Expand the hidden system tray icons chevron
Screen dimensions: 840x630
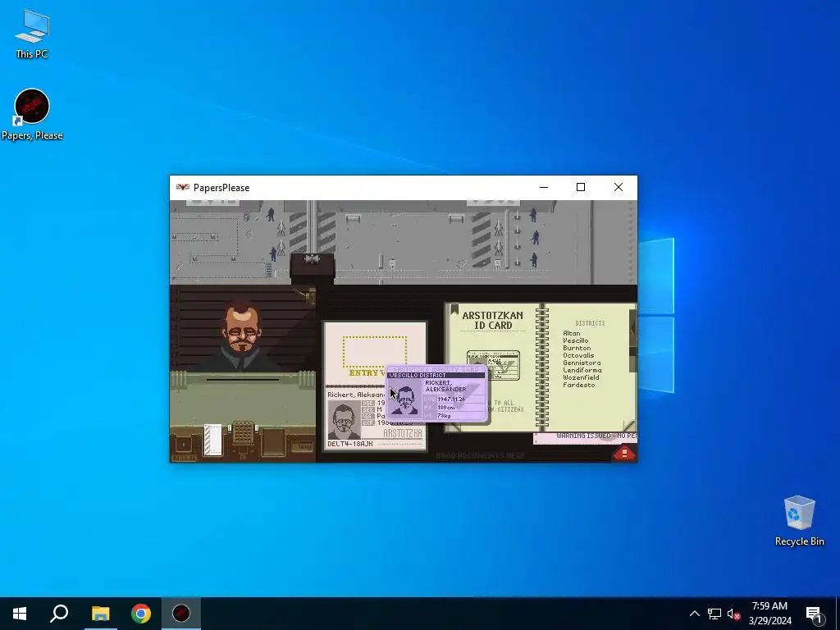(694, 614)
